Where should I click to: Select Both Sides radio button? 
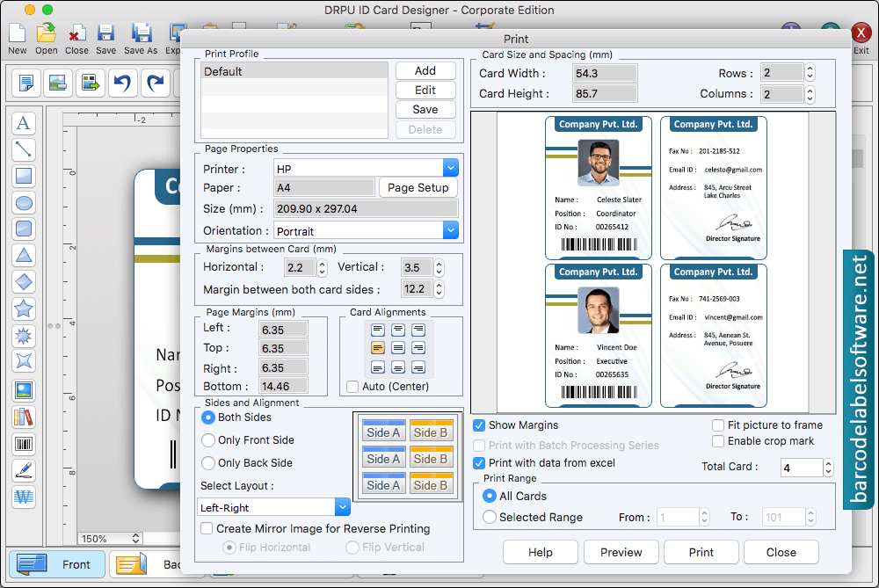208,417
